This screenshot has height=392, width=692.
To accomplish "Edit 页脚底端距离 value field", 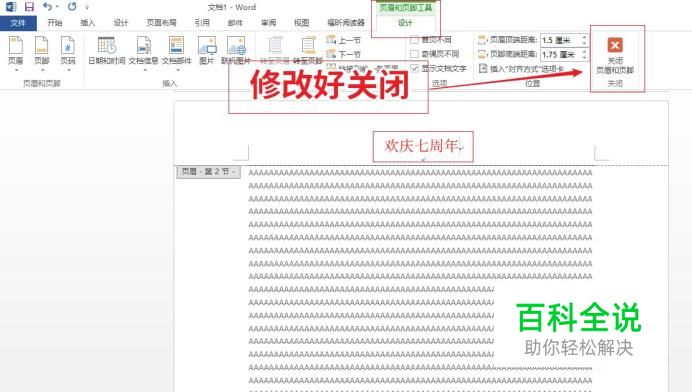I will pos(560,54).
